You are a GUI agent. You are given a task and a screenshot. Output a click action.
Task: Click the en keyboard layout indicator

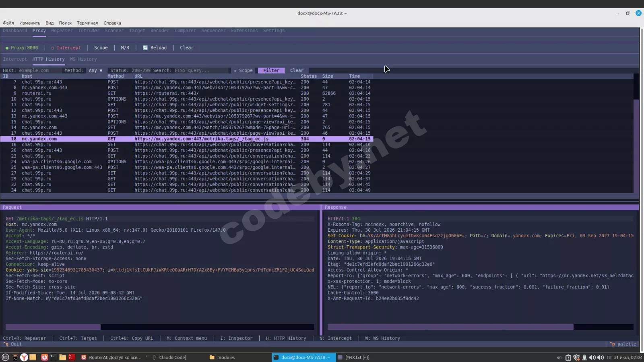tap(559, 357)
